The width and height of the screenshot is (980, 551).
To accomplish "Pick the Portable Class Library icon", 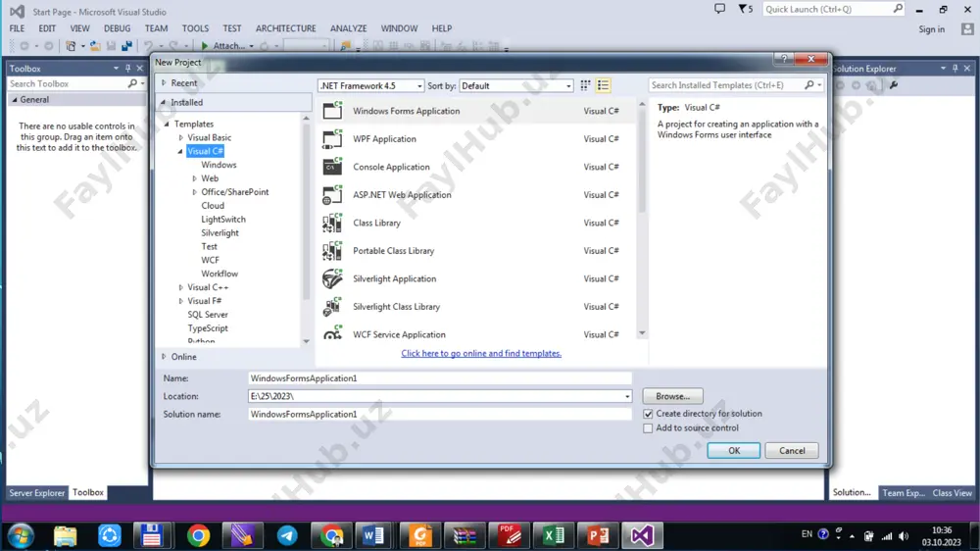I will [332, 251].
